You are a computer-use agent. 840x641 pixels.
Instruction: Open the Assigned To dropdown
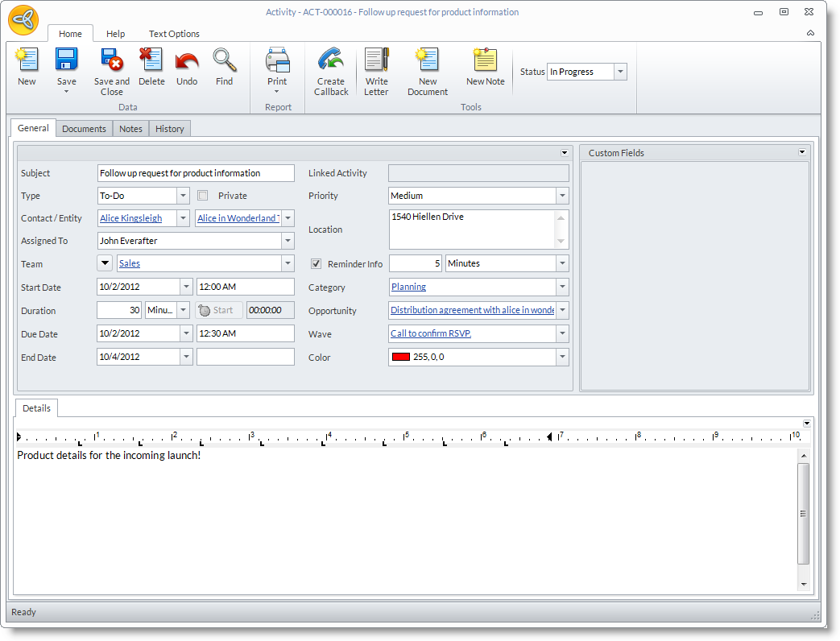(288, 241)
